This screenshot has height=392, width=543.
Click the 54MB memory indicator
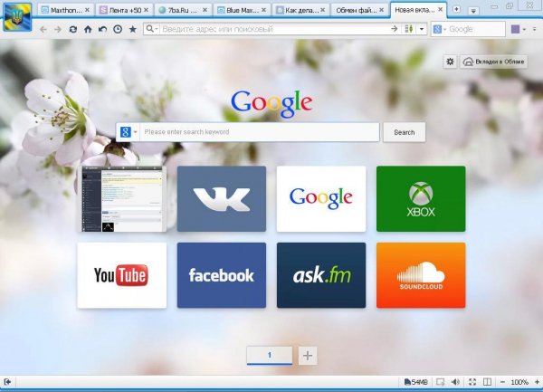tap(416, 382)
